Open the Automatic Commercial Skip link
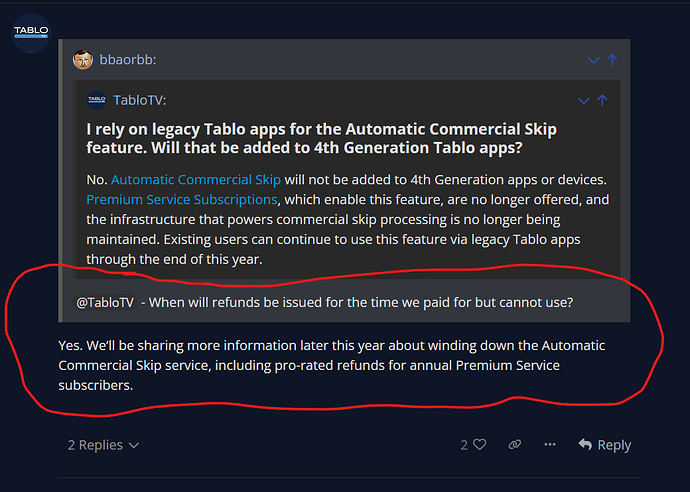Screen dimensions: 690x492 click(x=196, y=180)
